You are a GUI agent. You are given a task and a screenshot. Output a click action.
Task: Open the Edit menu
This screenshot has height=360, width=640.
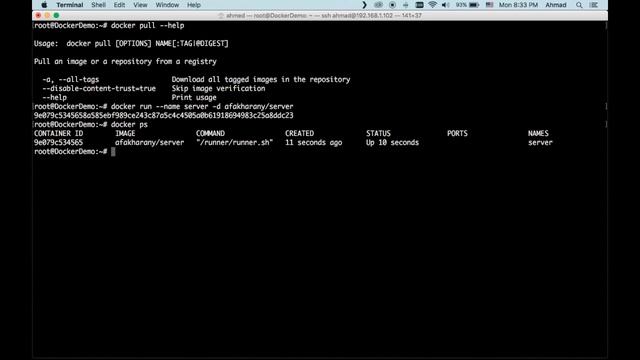point(119,5)
